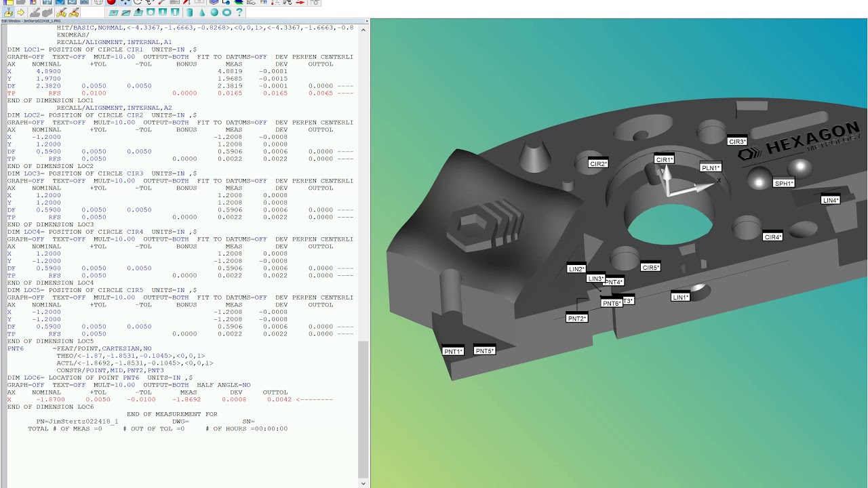Click the PNT1* feature label
Image resolution: width=868 pixels, height=488 pixels.
click(x=453, y=351)
